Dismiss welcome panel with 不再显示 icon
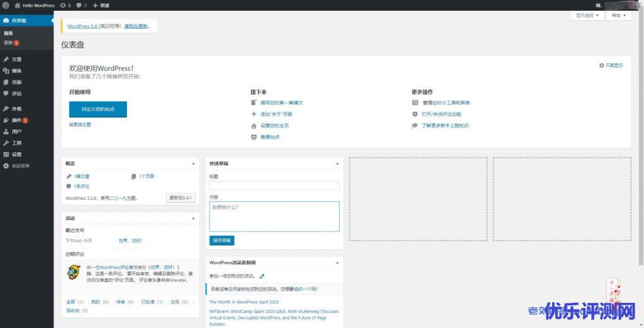This screenshot has height=328, width=644. click(601, 65)
